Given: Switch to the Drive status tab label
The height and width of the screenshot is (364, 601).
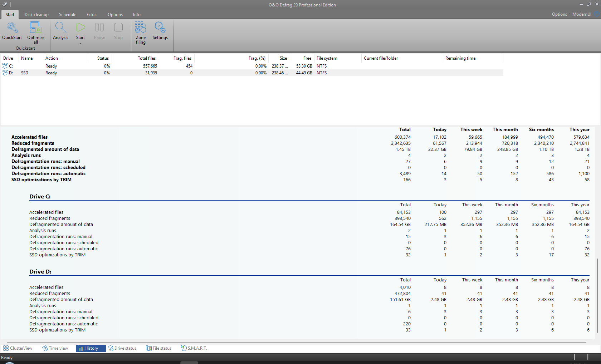Looking at the screenshot, I should pyautogui.click(x=125, y=348).
